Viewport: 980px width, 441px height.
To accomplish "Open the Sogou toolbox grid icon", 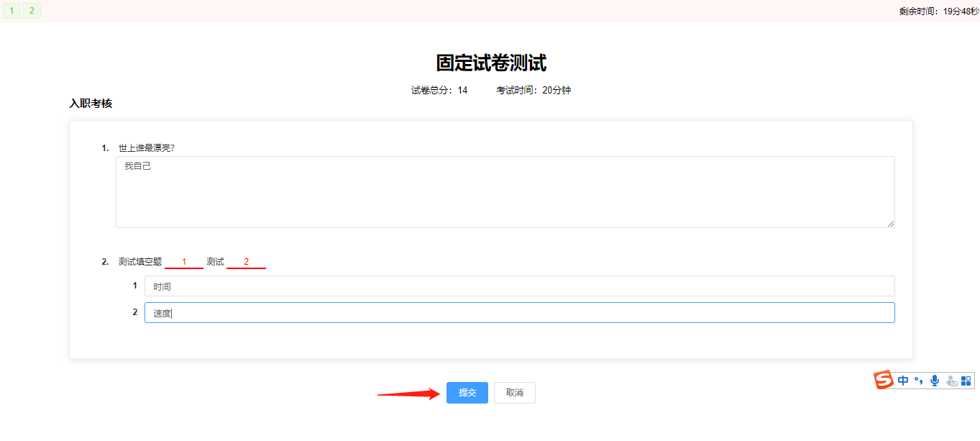I will click(966, 380).
